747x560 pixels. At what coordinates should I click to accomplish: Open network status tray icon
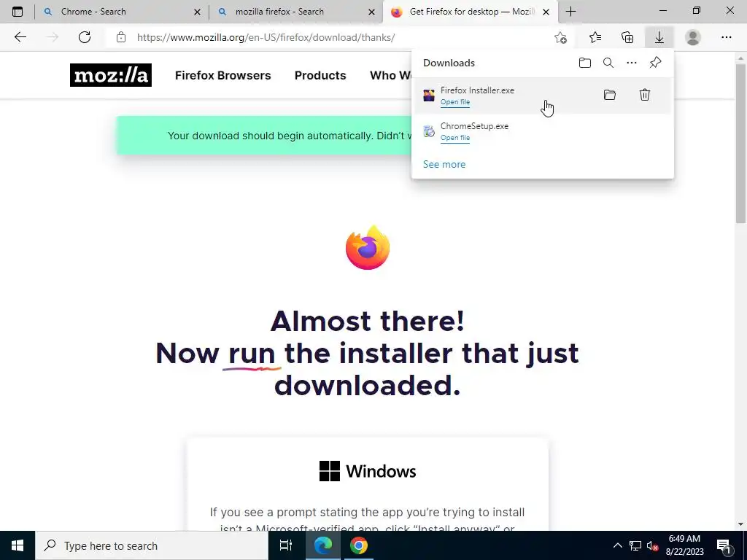[x=635, y=545]
